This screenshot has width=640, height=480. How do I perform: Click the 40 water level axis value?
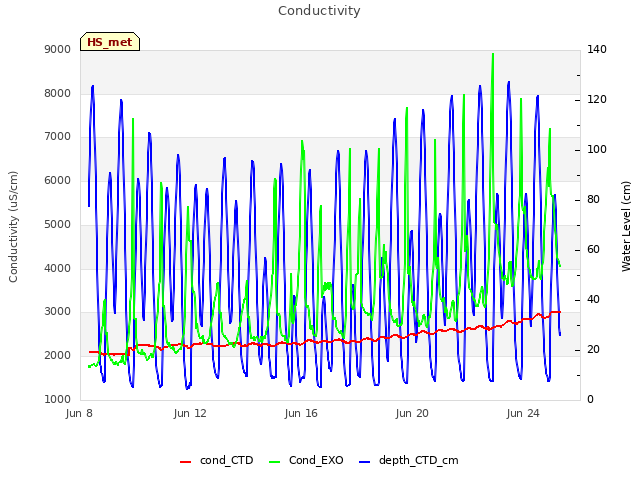[x=593, y=300]
